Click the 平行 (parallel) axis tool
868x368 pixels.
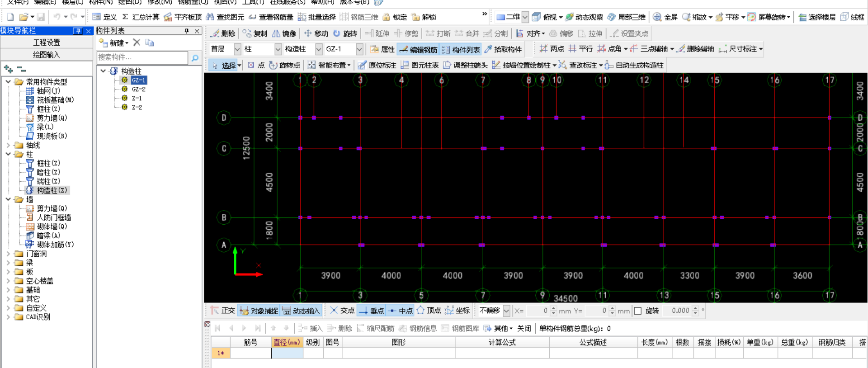click(580, 49)
